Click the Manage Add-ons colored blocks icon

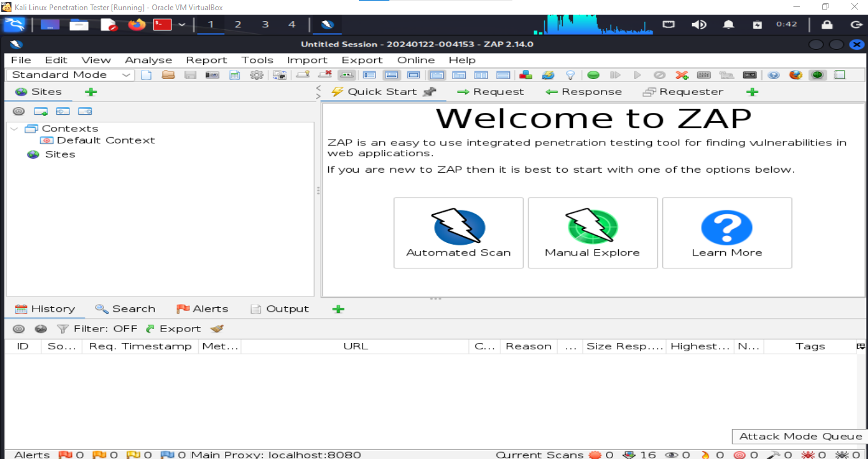pos(526,75)
